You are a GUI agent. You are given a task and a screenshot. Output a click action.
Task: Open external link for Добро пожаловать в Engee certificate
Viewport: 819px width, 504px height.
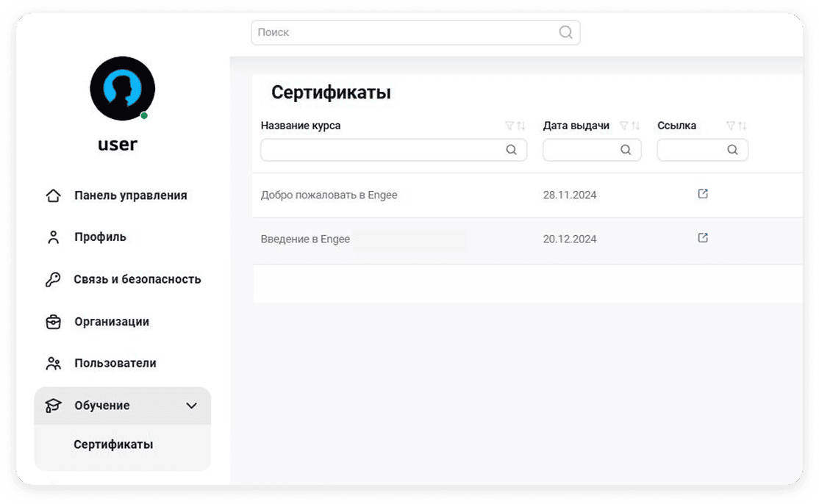703,194
